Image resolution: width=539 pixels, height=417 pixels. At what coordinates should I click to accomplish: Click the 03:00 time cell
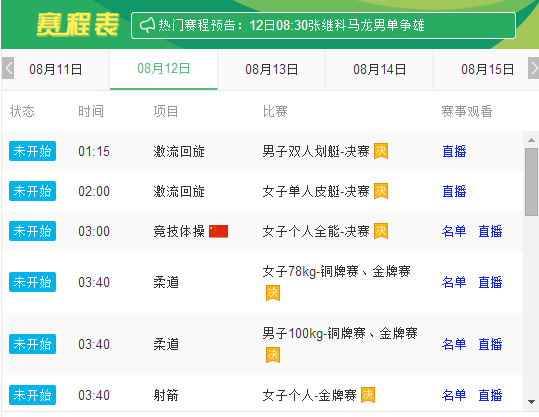tap(94, 231)
